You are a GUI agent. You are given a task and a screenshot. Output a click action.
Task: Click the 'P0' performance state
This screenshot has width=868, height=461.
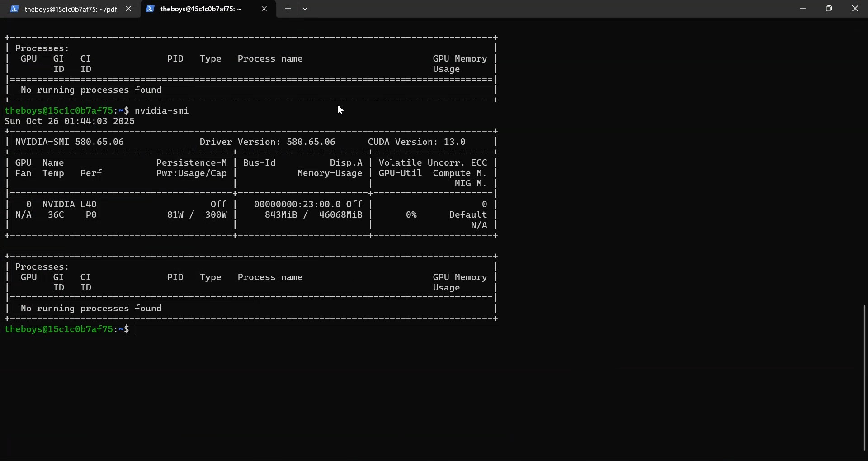click(x=91, y=215)
